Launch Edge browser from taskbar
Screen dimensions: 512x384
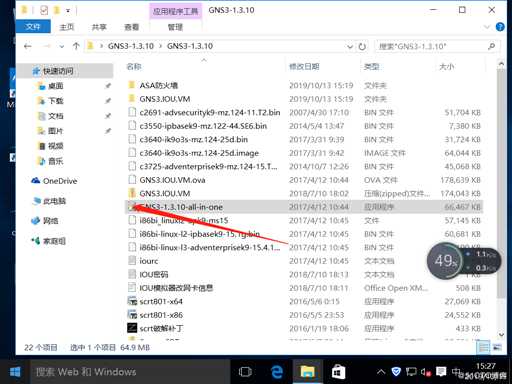276,372
